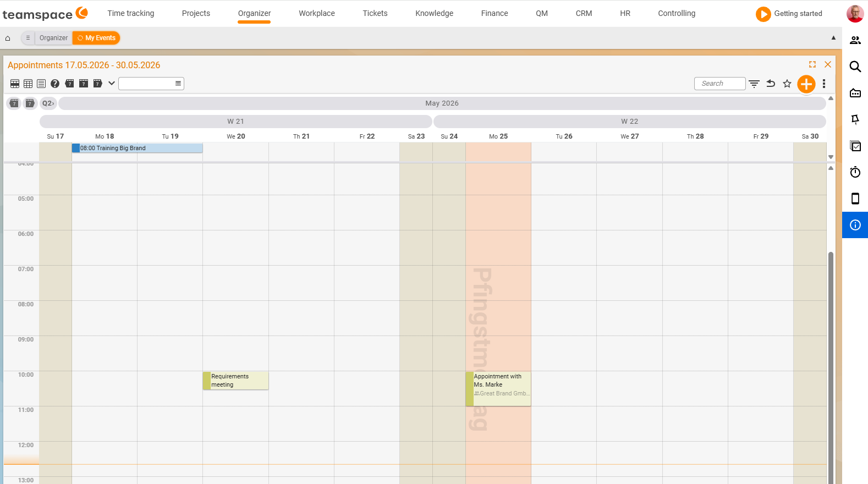Shift the month row forward arrow
The image size is (868, 484).
pyautogui.click(x=30, y=103)
